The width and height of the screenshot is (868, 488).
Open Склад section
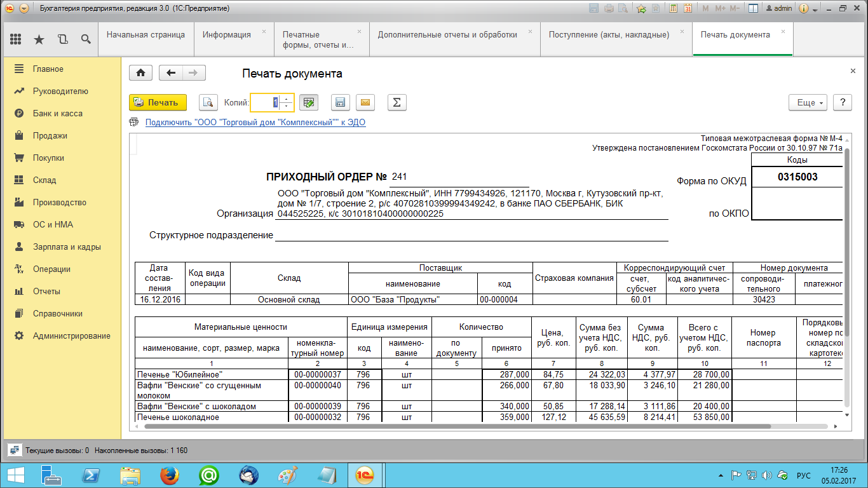tap(62, 180)
